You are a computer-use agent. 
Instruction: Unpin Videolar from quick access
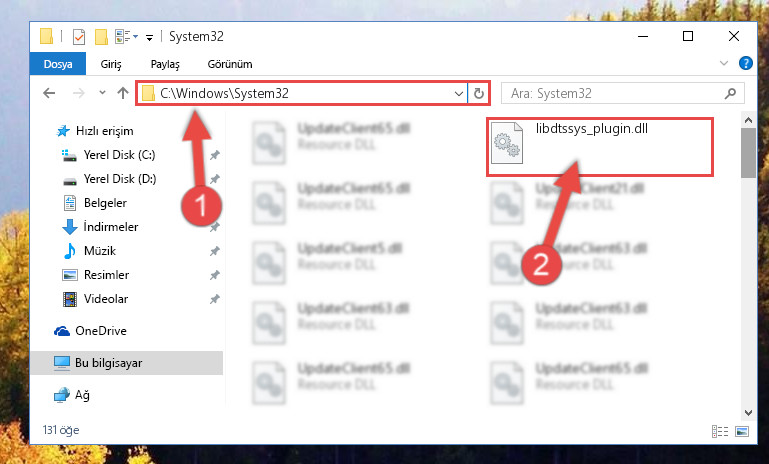click(x=214, y=299)
